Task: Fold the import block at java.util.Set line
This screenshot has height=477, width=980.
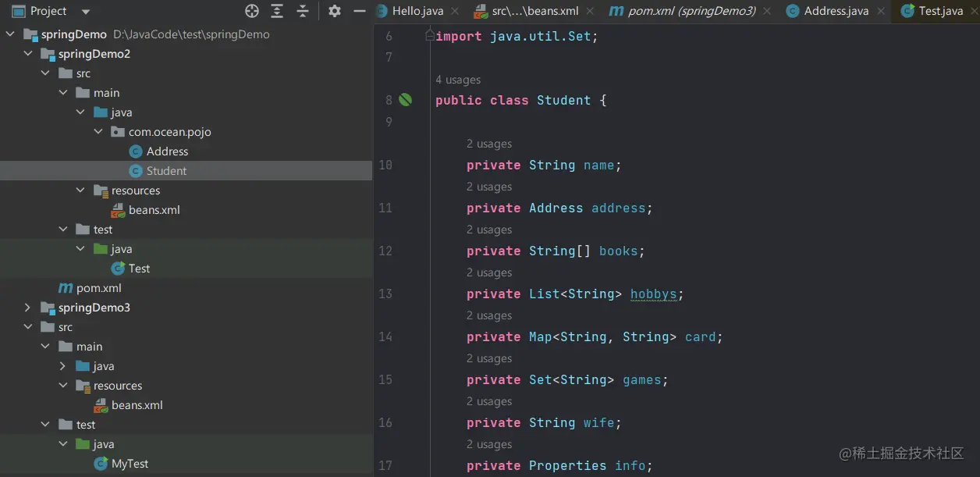Action: coord(428,36)
